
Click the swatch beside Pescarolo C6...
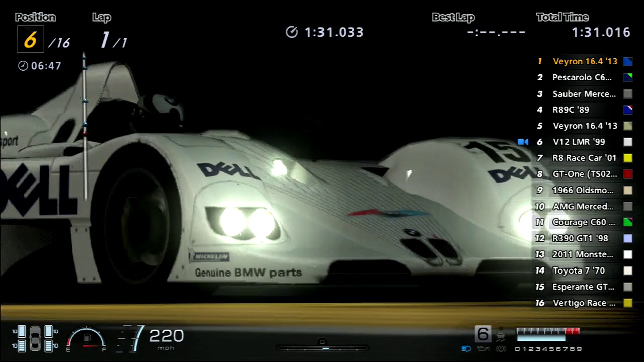(628, 77)
